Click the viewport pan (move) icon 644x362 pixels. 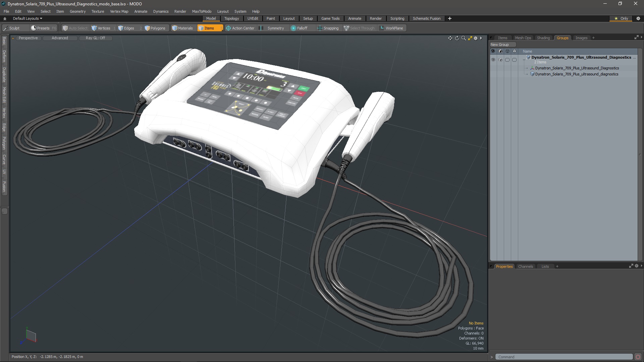(450, 38)
